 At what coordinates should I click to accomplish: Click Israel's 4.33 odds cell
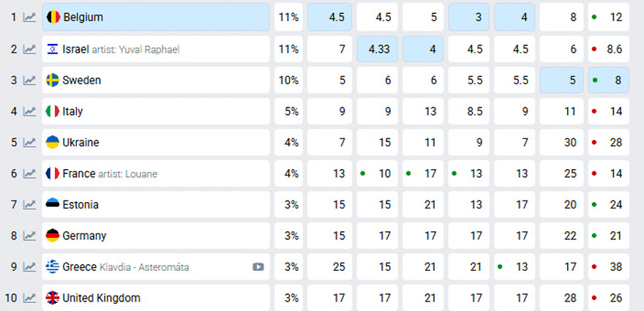coord(378,49)
